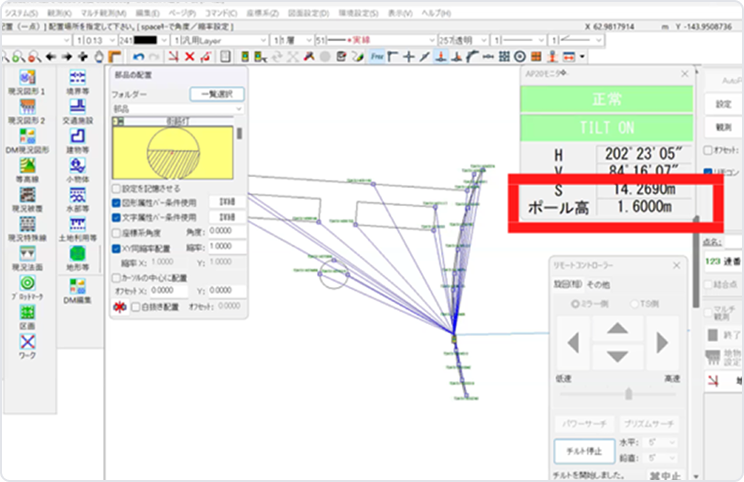Image resolution: width=744 pixels, height=482 pixels.
Task: Open the 表示(V) menu
Action: pyautogui.click(x=400, y=13)
